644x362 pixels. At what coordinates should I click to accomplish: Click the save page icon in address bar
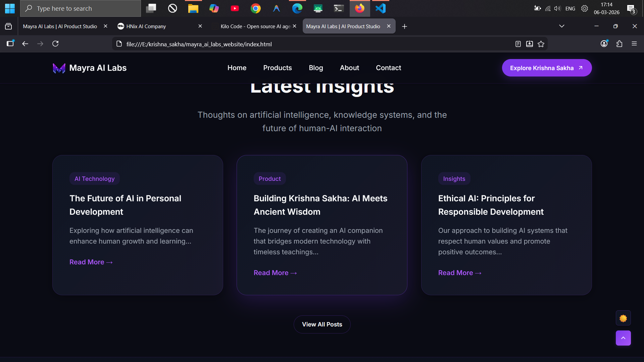click(x=529, y=44)
